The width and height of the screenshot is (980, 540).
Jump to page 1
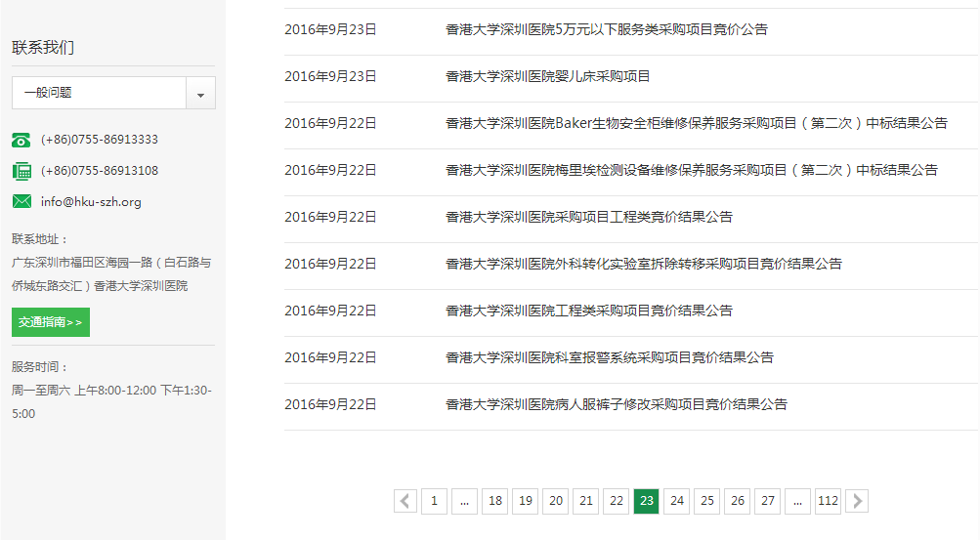pyautogui.click(x=435, y=501)
